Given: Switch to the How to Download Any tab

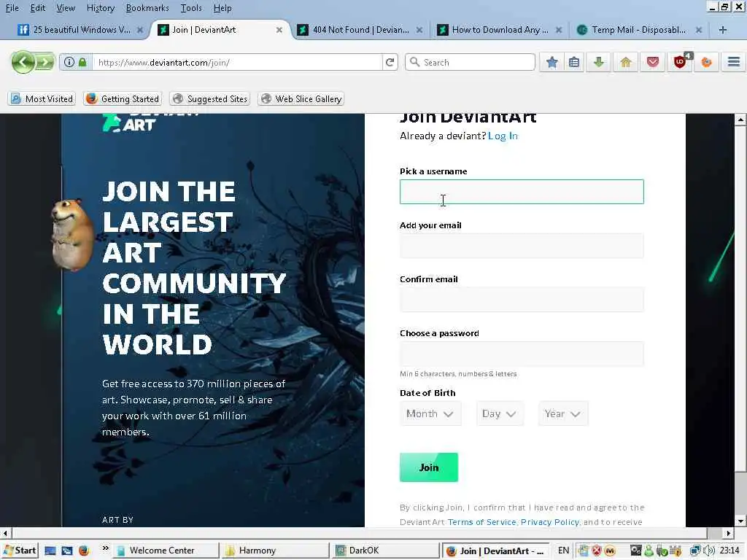Looking at the screenshot, I should point(499,30).
